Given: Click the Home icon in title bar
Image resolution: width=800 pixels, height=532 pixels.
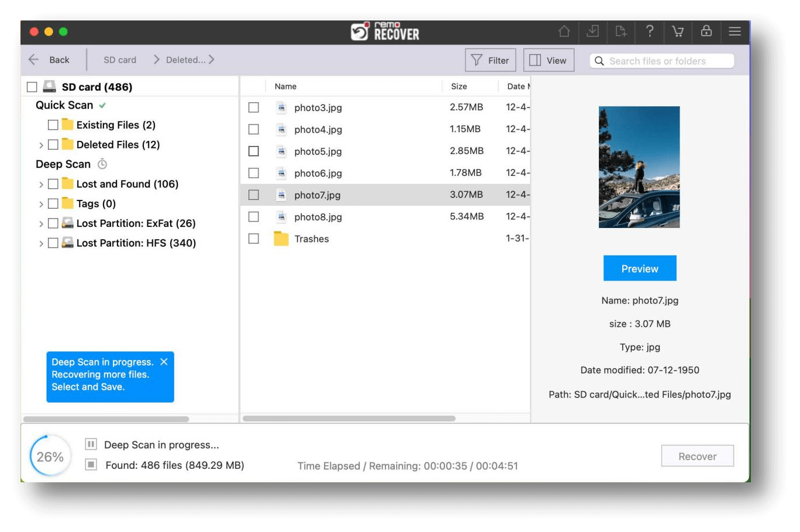Looking at the screenshot, I should point(564,32).
